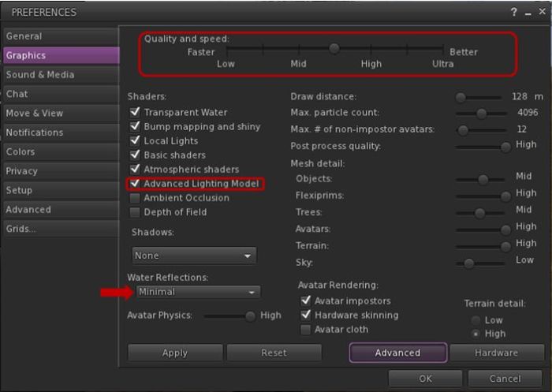Click the Ultra quality label
This screenshot has height=392, width=552.
(443, 64)
